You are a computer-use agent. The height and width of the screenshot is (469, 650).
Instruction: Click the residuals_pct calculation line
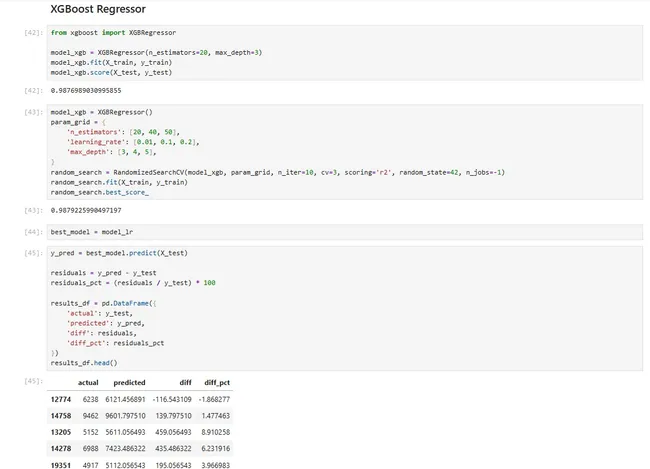[133, 283]
